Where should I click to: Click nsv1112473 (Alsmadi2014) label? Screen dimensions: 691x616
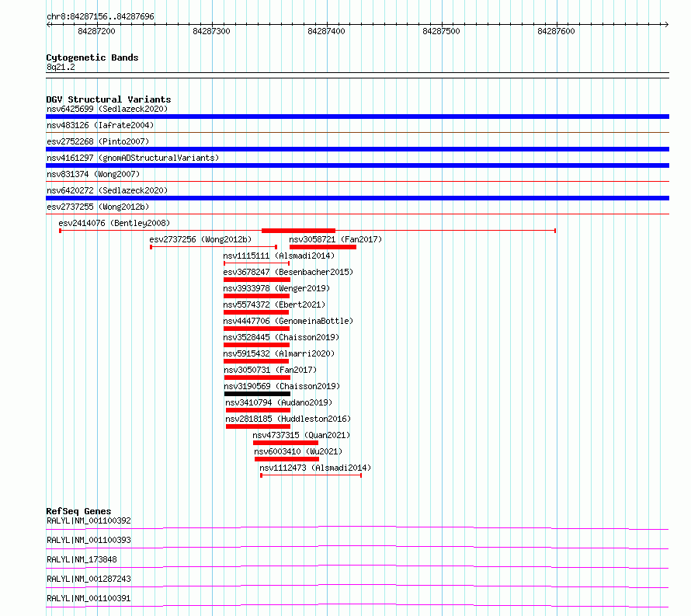tap(315, 468)
